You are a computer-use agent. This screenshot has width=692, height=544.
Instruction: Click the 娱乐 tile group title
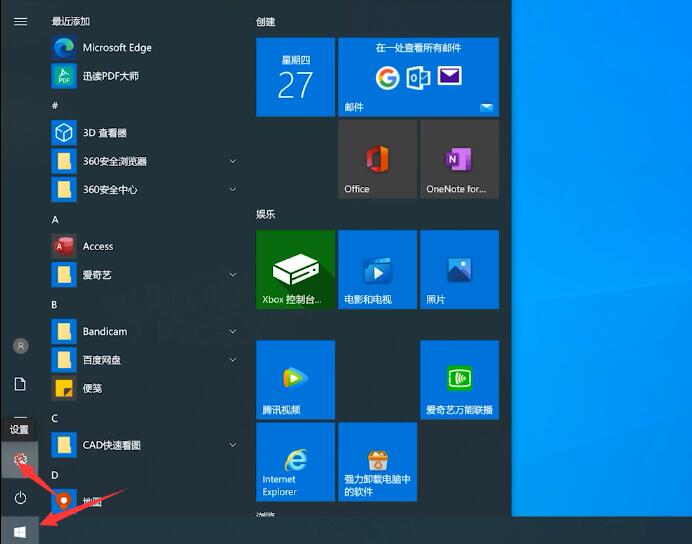point(265,214)
